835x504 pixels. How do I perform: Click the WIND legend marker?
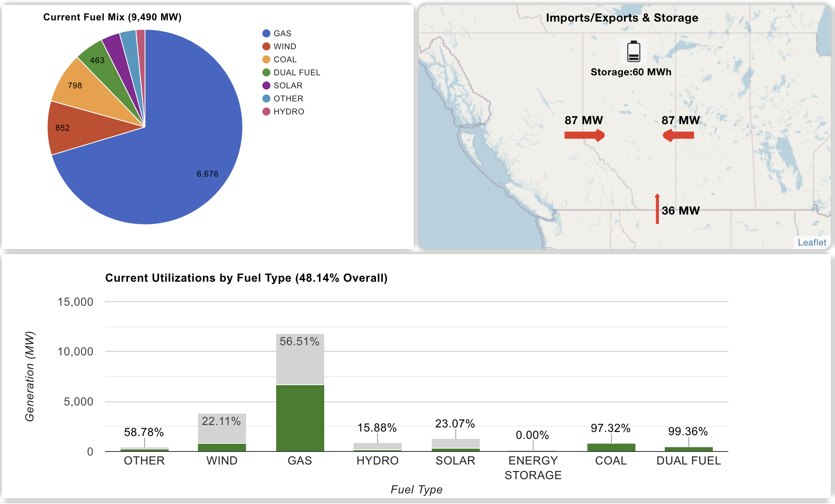266,46
